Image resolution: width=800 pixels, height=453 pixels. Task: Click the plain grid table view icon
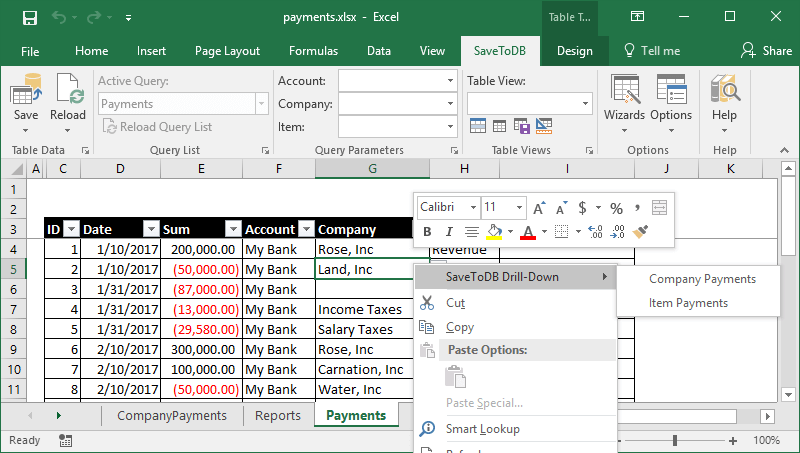[x=499, y=125]
